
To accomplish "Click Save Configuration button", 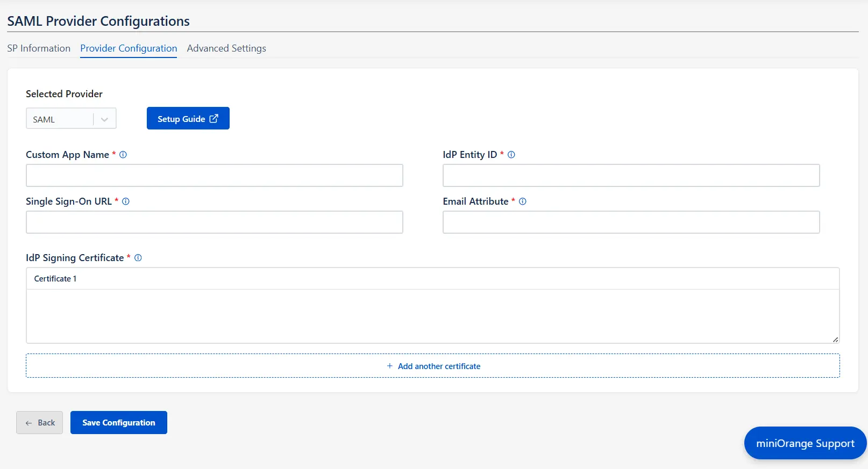I will tap(119, 423).
